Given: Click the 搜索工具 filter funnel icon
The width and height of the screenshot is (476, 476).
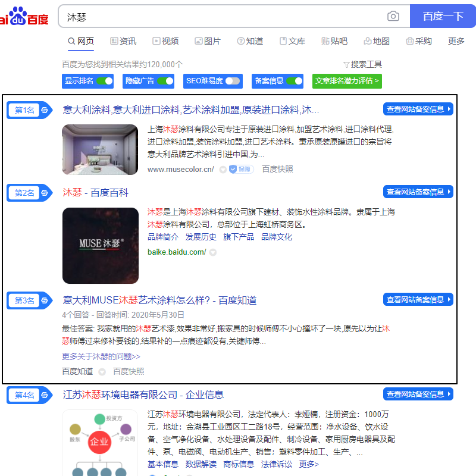Looking at the screenshot, I should [x=346, y=65].
